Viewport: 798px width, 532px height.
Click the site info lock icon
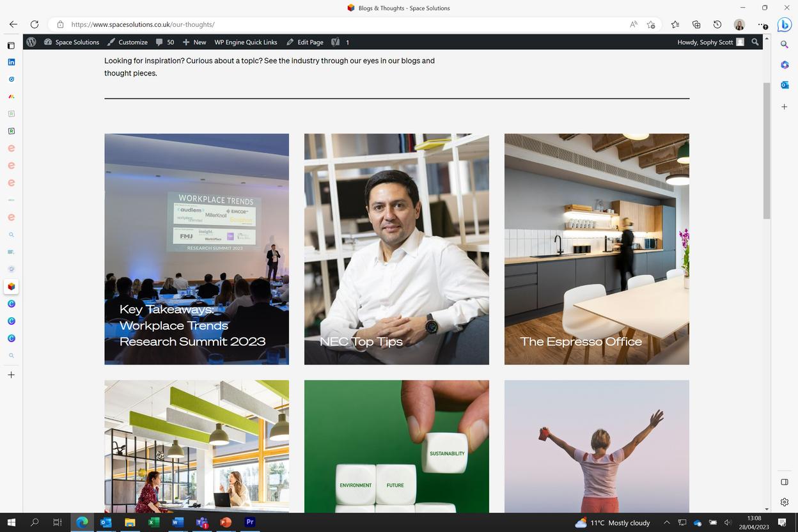[x=60, y=24]
